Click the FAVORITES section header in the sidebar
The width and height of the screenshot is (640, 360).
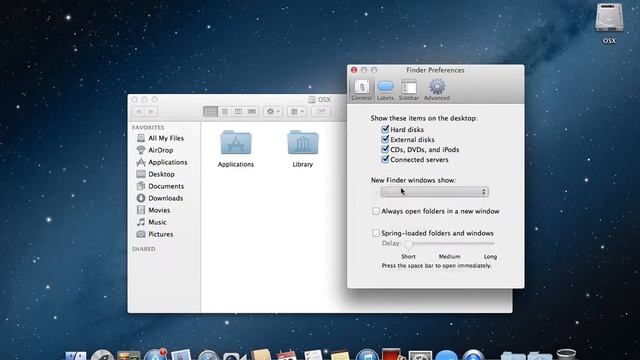(x=148, y=127)
